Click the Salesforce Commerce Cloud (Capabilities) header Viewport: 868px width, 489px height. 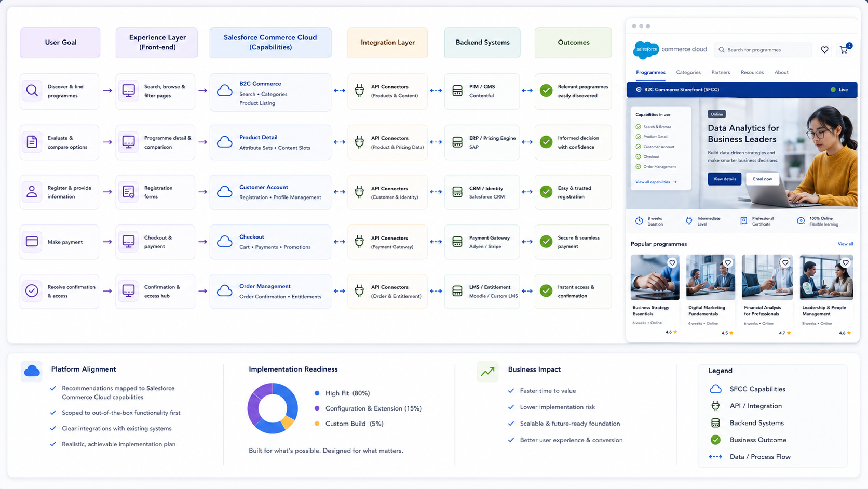tap(270, 42)
